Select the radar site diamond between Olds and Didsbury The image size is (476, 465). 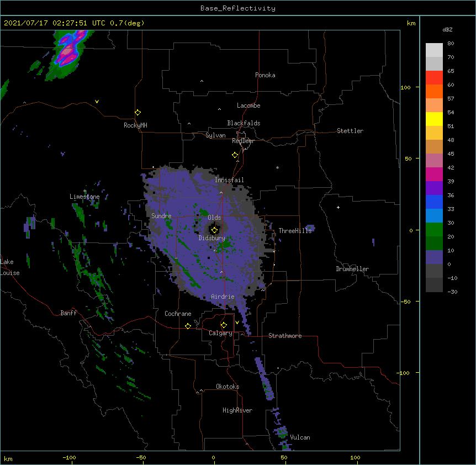(x=214, y=230)
